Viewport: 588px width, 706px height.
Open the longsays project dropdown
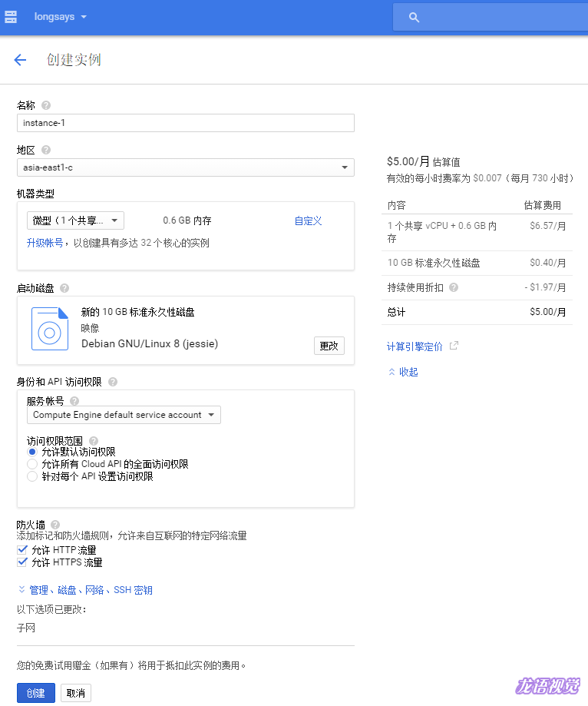click(x=61, y=17)
